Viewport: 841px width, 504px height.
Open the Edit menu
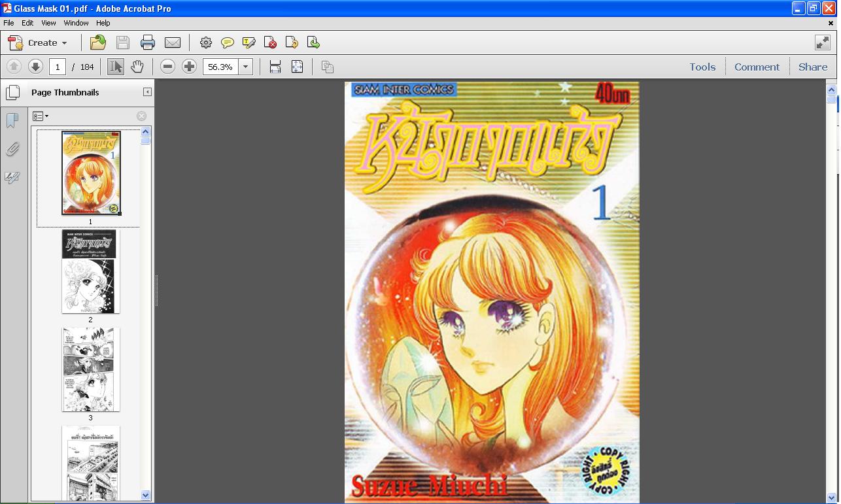(x=27, y=23)
